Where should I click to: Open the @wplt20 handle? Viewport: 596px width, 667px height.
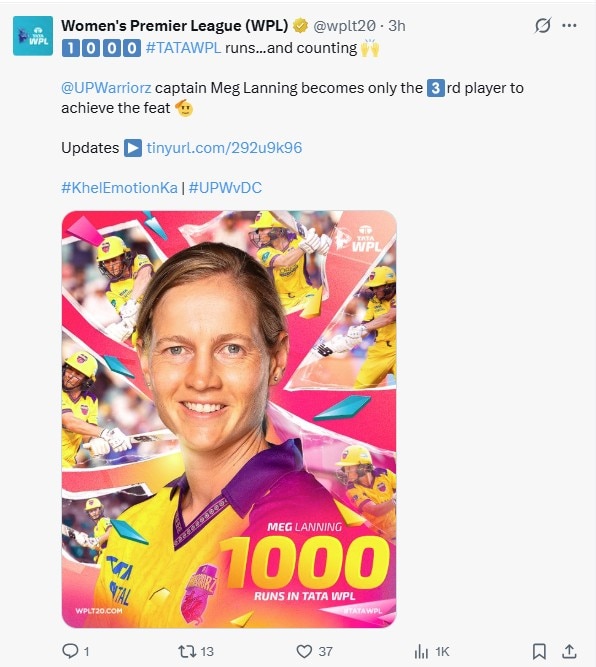coord(345,26)
